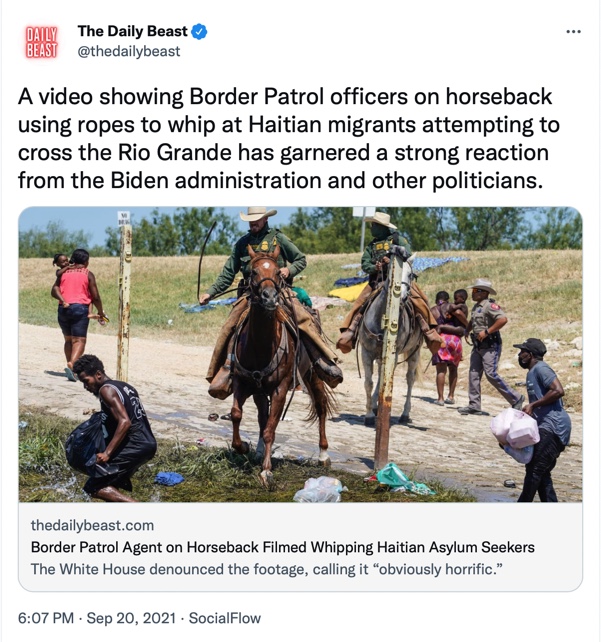The width and height of the screenshot is (601, 642).
Task: Click the tweet text line about Biden administration
Action: coord(280,181)
